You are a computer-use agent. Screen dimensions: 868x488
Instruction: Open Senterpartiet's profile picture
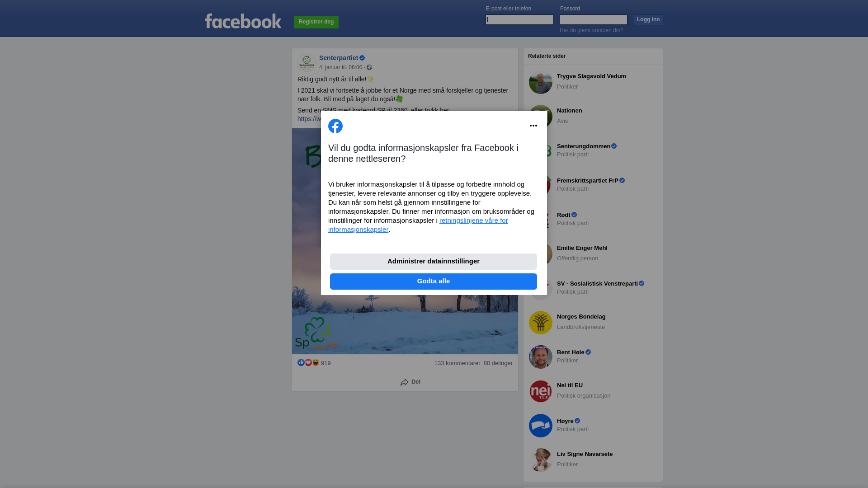click(307, 62)
